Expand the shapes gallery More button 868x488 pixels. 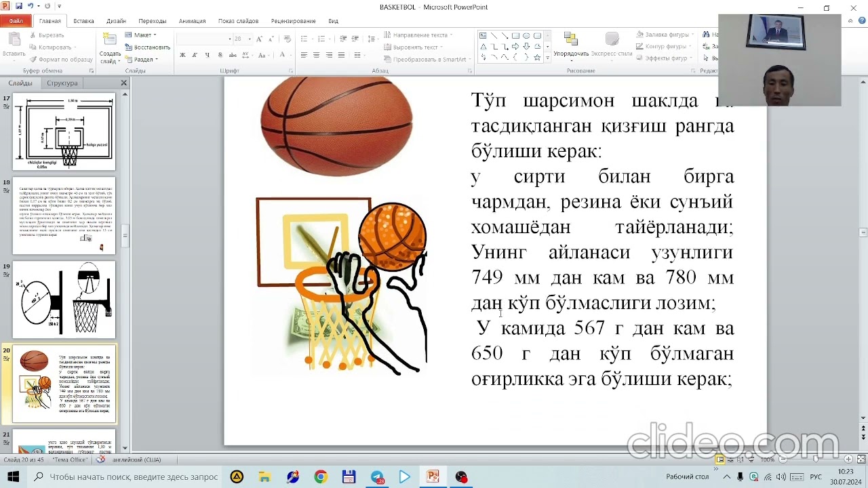[547, 59]
